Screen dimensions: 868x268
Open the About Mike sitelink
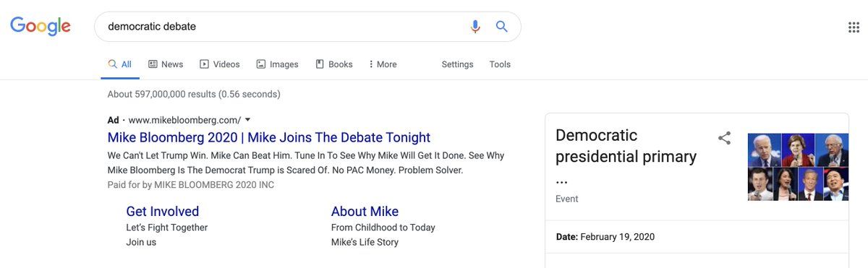pos(365,211)
